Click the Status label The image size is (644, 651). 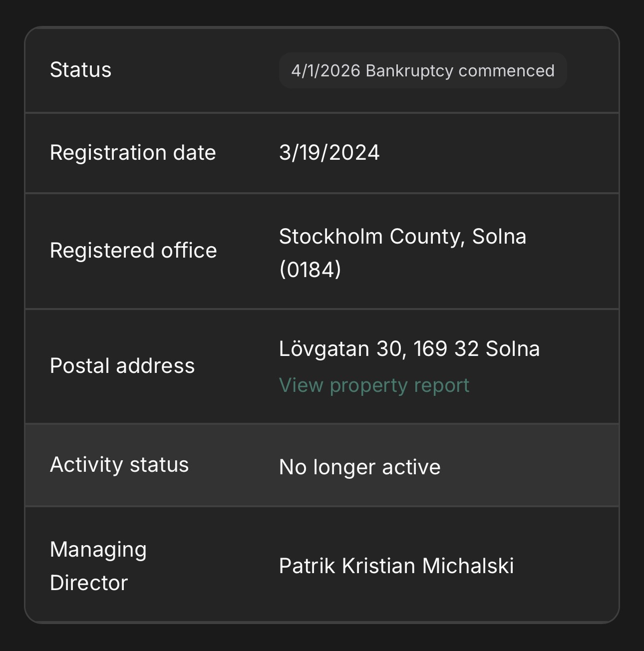click(80, 70)
